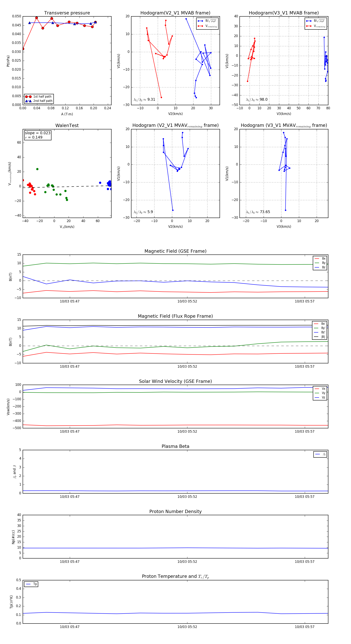Select 'slope = 0.023' annotation in WalenTest
This screenshot has height=644, width=351.
(37, 133)
